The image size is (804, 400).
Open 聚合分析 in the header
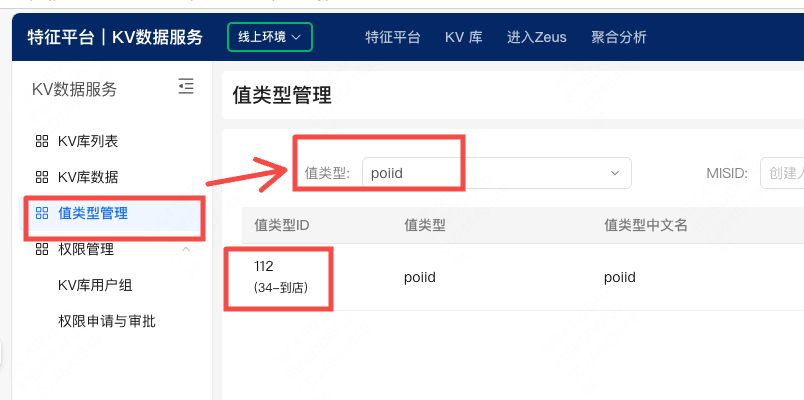click(x=619, y=37)
